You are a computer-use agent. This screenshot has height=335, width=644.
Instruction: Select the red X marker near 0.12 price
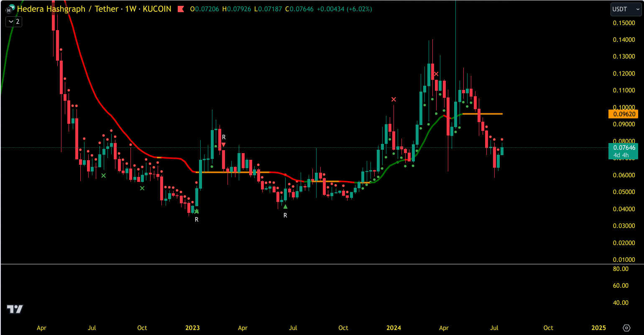[436, 74]
